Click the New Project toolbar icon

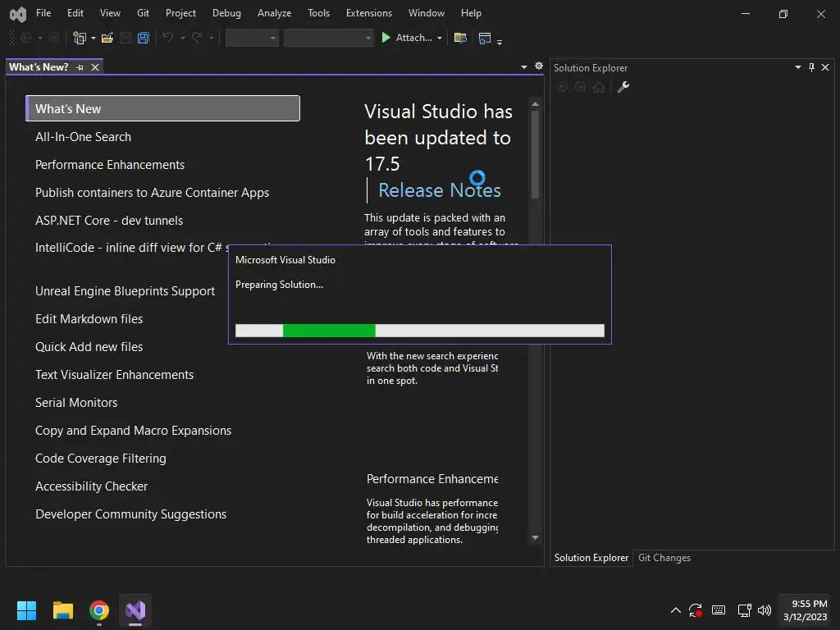80,38
